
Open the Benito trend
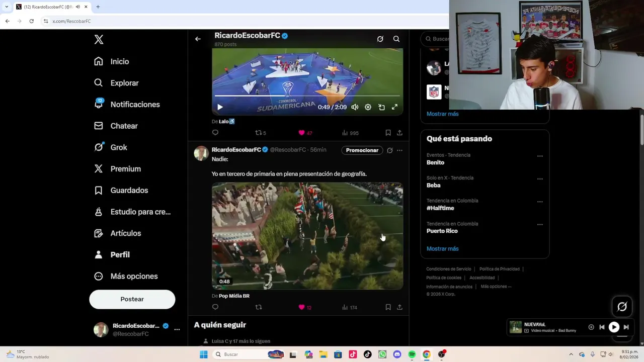[x=436, y=162]
